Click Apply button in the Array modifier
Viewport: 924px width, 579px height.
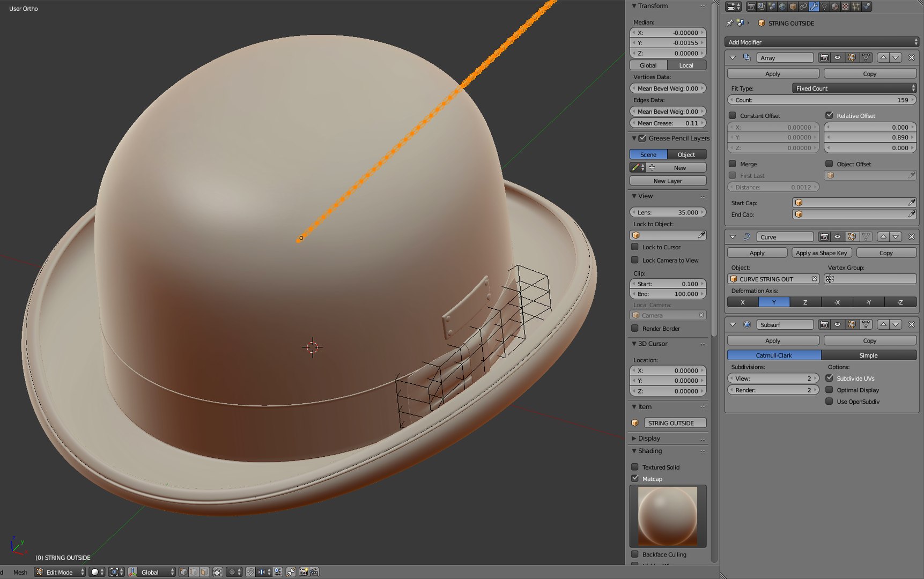773,73
